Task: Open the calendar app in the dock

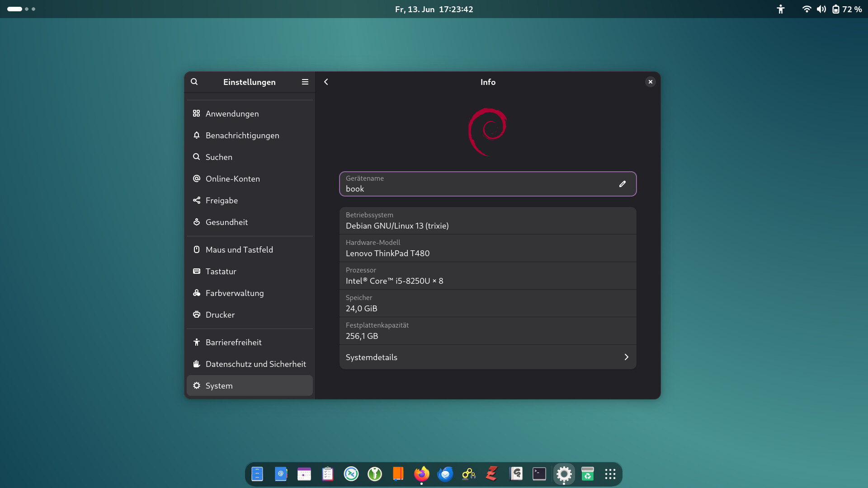Action: [304, 474]
